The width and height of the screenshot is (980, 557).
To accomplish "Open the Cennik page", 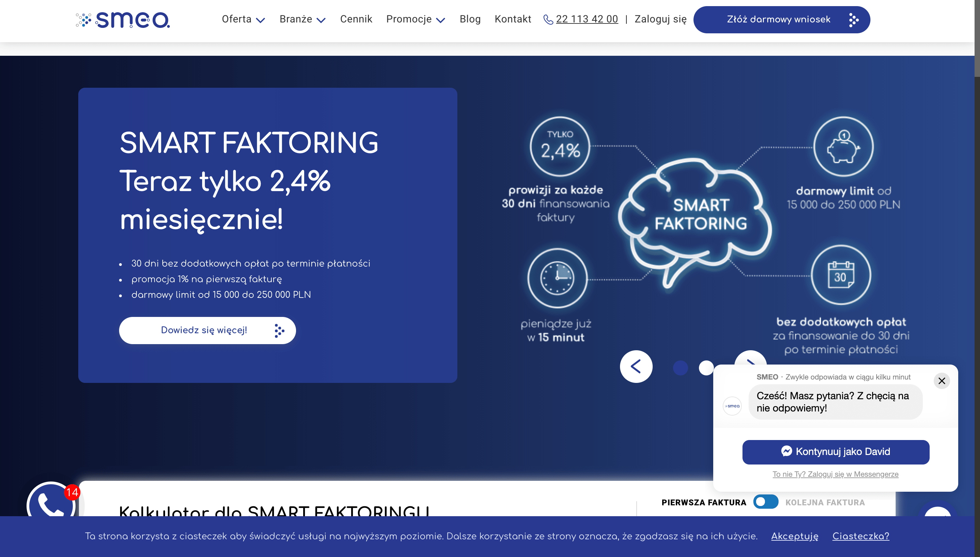I will 356,19.
